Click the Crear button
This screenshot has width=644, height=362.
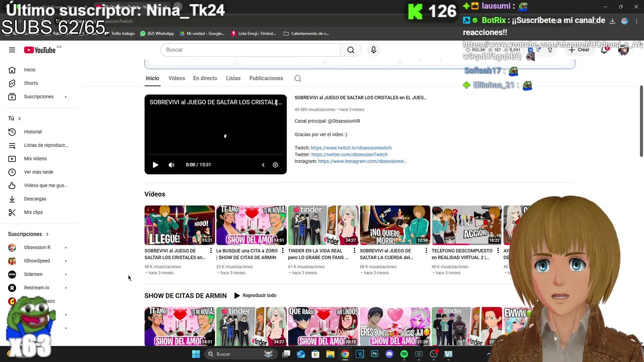(579, 50)
